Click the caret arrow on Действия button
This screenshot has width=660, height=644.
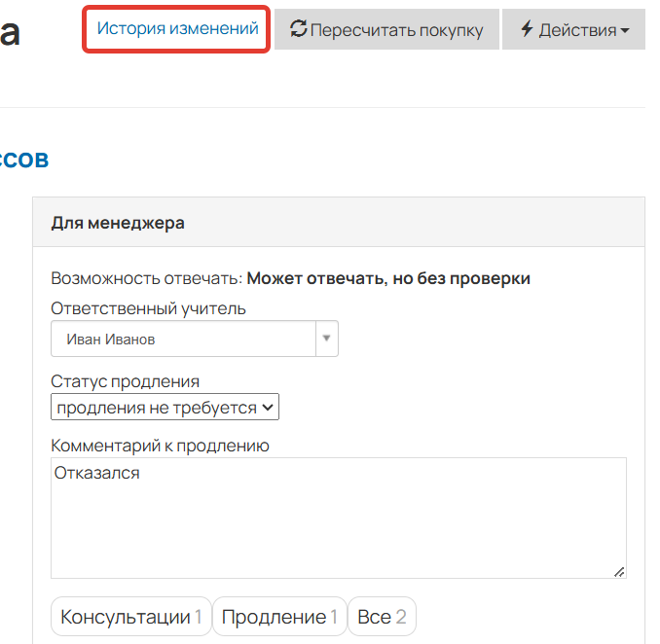tap(625, 30)
